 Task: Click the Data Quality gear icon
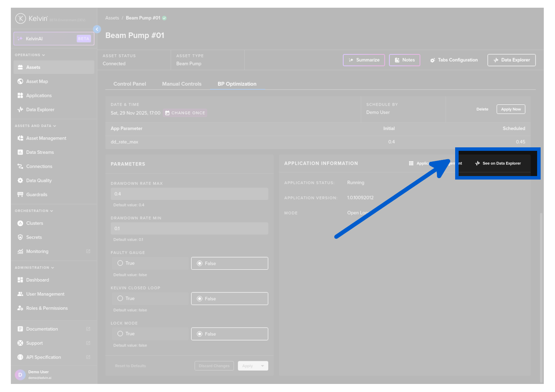click(x=20, y=181)
